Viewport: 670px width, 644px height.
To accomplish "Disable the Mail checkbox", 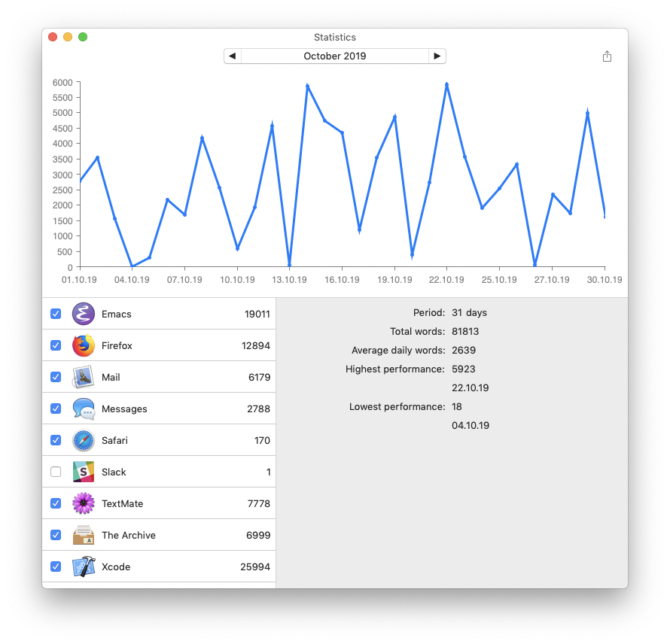I will point(56,377).
